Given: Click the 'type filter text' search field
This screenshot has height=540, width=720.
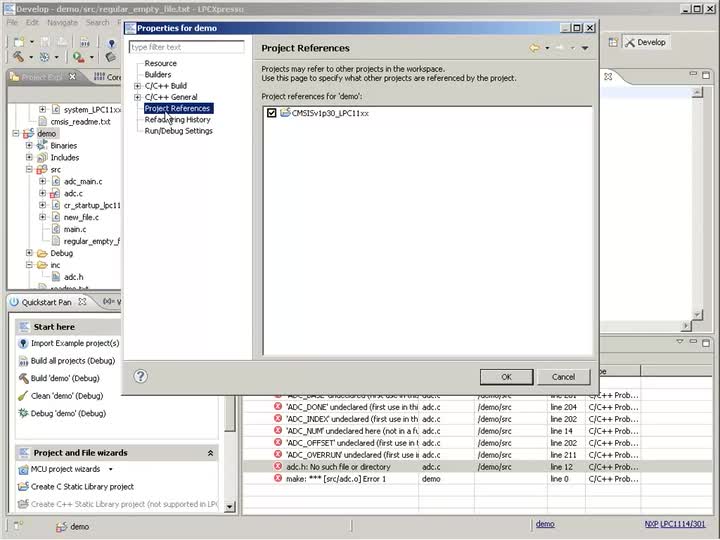Looking at the screenshot, I should (x=186, y=47).
